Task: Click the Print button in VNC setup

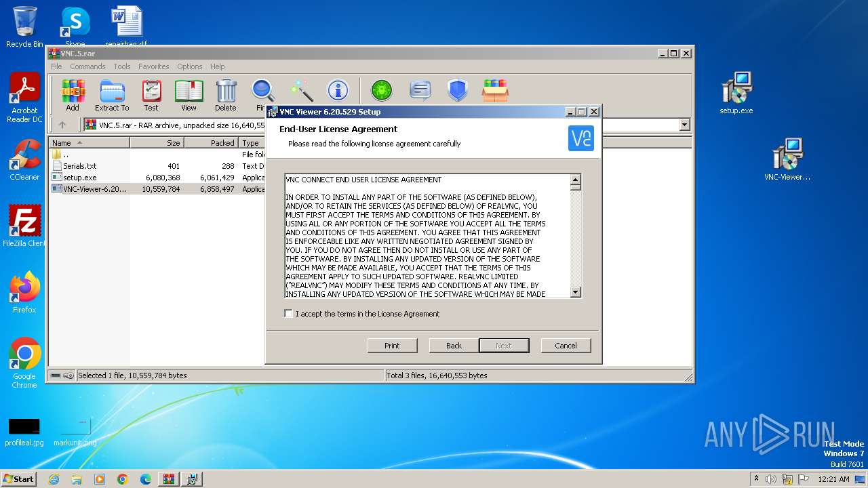Action: (392, 346)
